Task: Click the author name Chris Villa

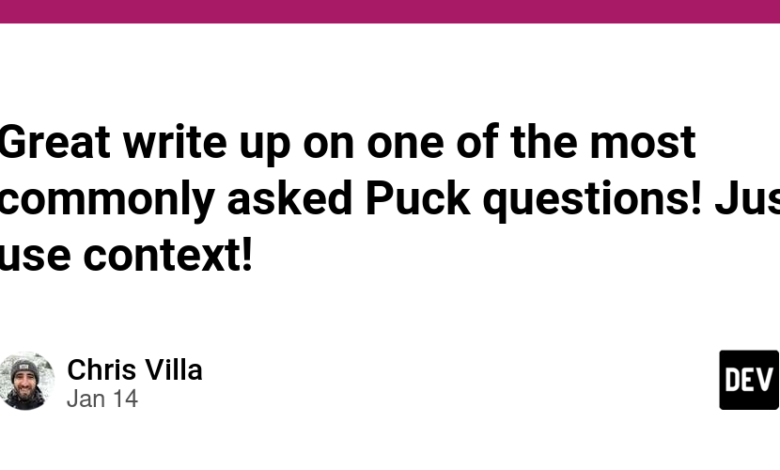Action: click(x=135, y=370)
